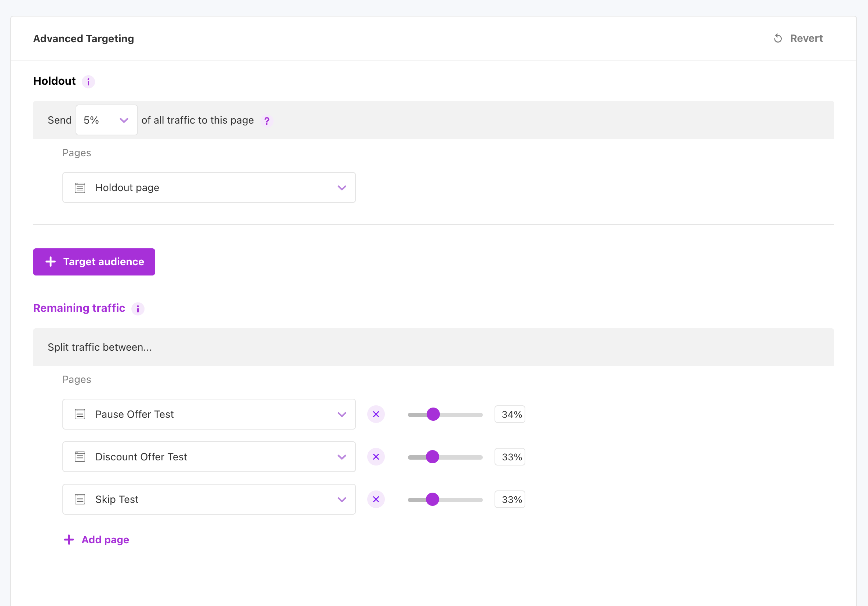The height and width of the screenshot is (606, 868).
Task: Click the Revert arrow icon
Action: pos(778,38)
